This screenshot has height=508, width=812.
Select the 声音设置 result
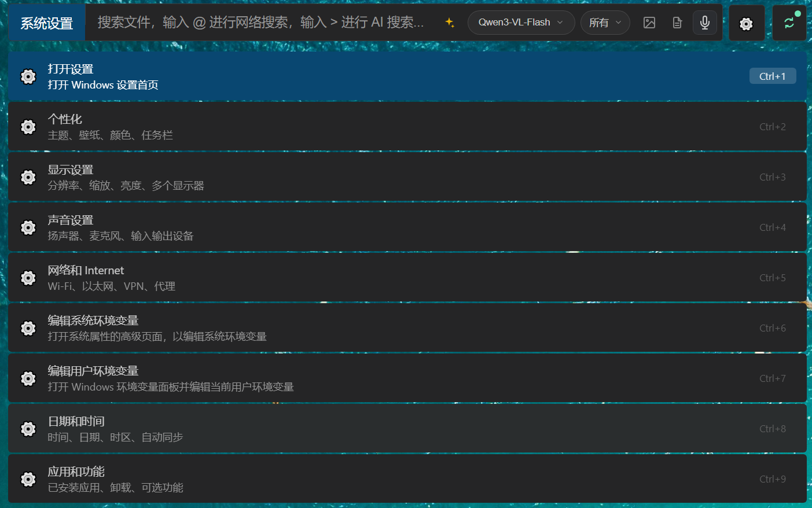tap(407, 227)
